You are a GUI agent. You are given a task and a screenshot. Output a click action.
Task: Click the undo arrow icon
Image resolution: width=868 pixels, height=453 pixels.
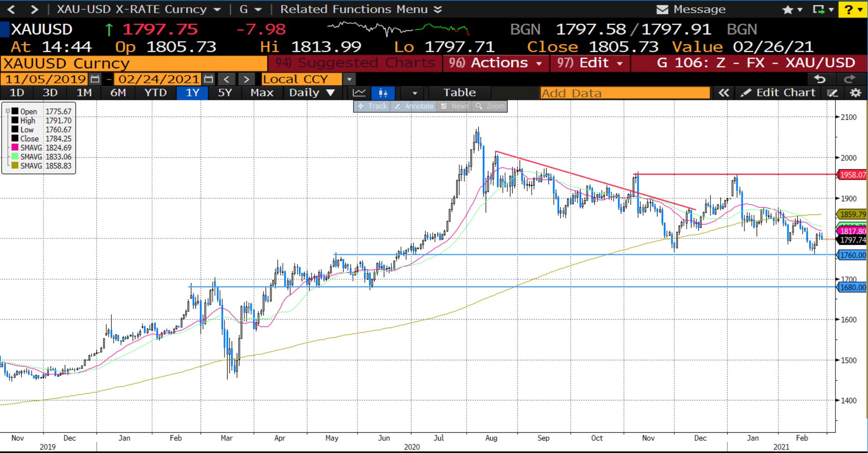click(x=820, y=79)
